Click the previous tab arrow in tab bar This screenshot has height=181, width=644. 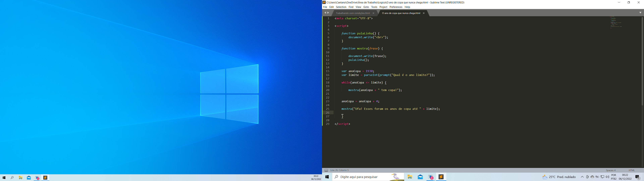point(325,13)
